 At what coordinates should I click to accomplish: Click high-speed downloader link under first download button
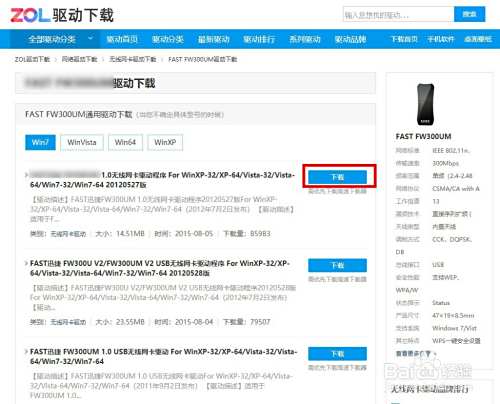click(337, 191)
